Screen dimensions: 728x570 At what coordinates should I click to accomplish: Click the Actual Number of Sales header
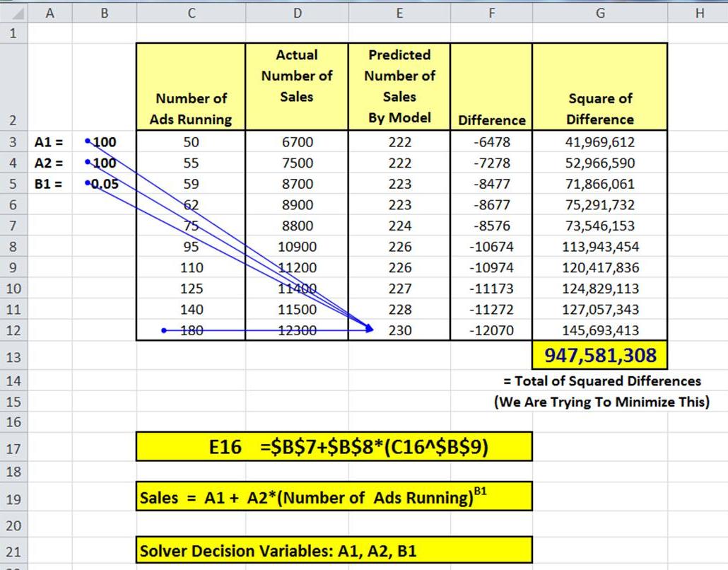click(x=297, y=87)
